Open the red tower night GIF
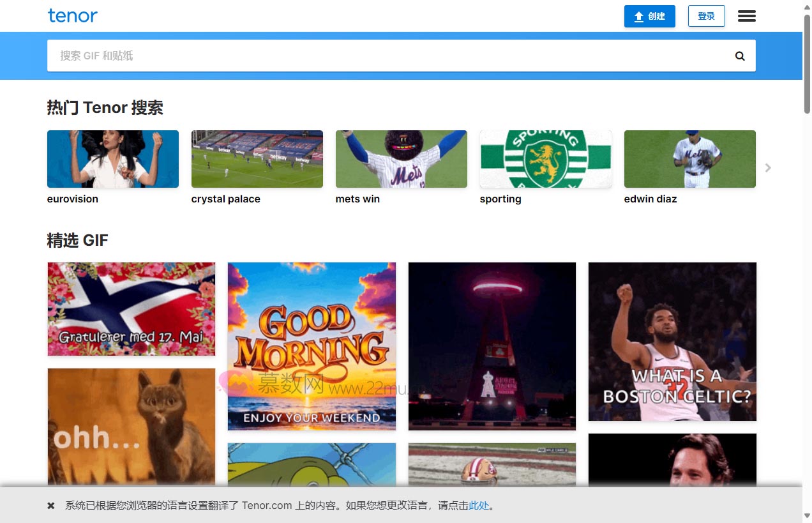The width and height of the screenshot is (812, 523). tap(492, 346)
